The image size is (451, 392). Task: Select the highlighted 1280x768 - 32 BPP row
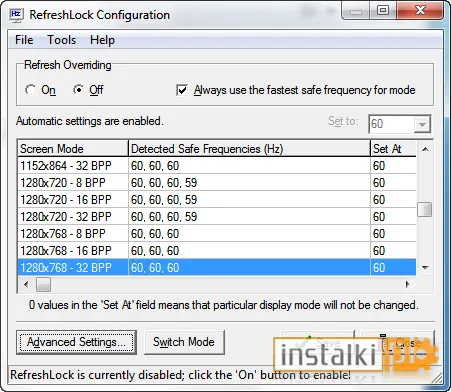click(217, 268)
